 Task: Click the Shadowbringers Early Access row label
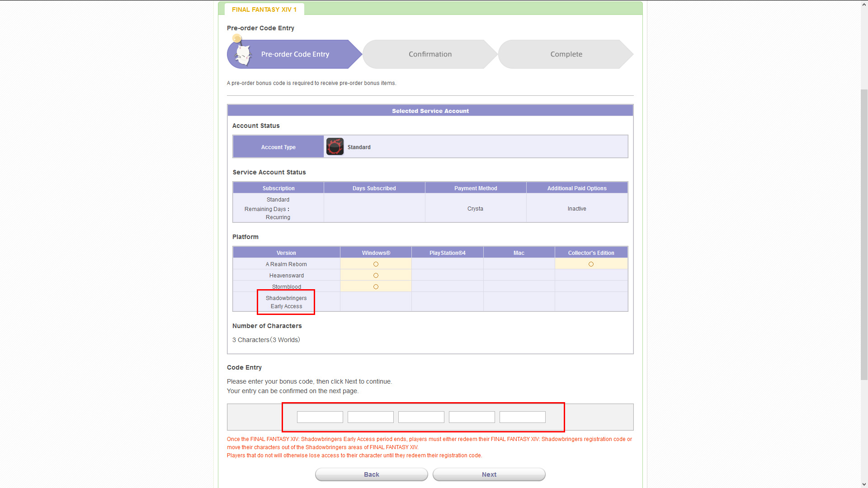click(x=286, y=302)
